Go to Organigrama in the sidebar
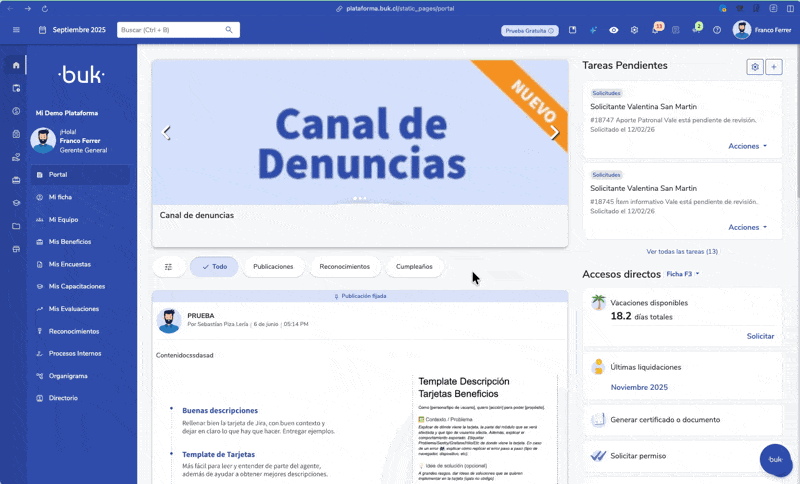Screen dimensions: 800x484 pos(68,376)
